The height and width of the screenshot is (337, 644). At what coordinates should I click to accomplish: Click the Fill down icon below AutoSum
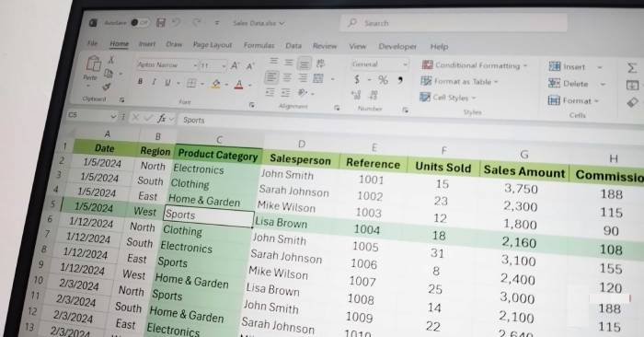pyautogui.click(x=632, y=85)
